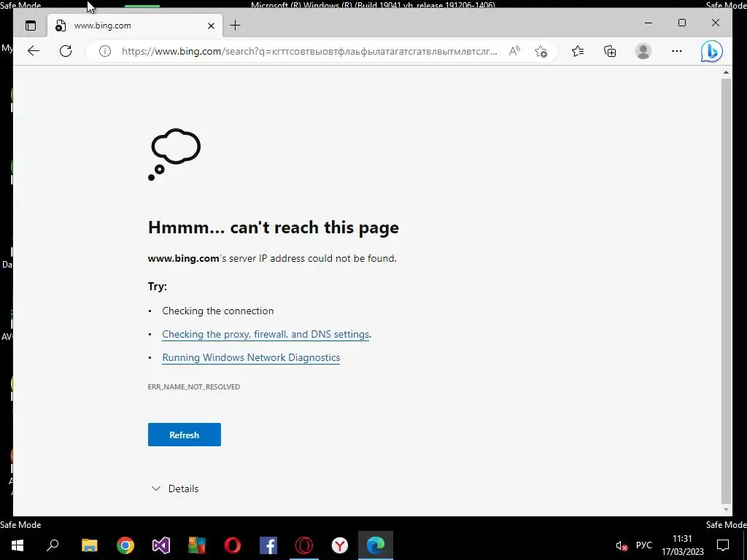Open a new tab with plus button
Screen dimensions: 747x560
(x=236, y=26)
